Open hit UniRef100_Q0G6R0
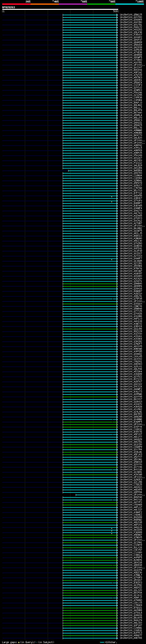Viewport: 146px width, 644px height. (x=131, y=276)
